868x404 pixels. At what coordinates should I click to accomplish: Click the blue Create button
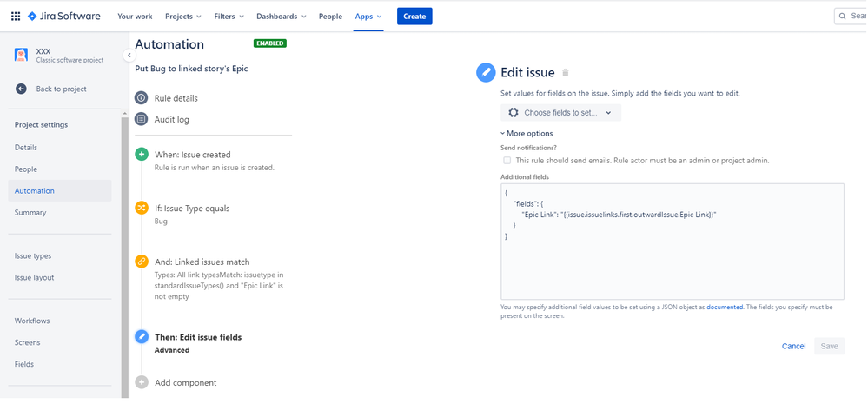pos(414,16)
